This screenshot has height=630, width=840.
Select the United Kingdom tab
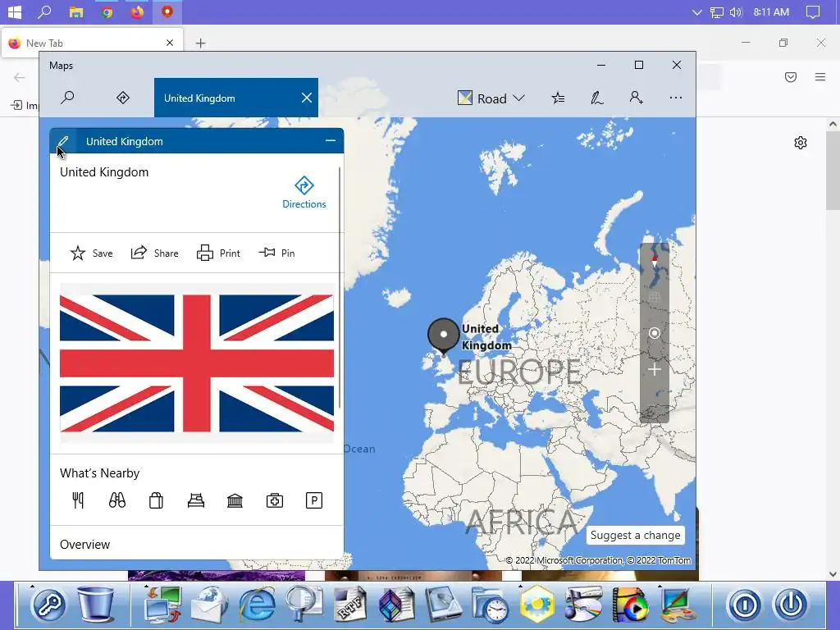click(x=235, y=98)
